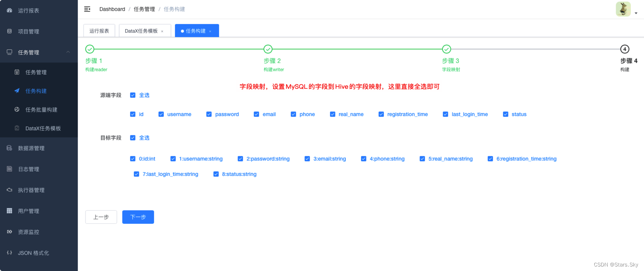This screenshot has width=644, height=271.
Task: Click the 任务管理 submenu icon
Action: [x=17, y=72]
